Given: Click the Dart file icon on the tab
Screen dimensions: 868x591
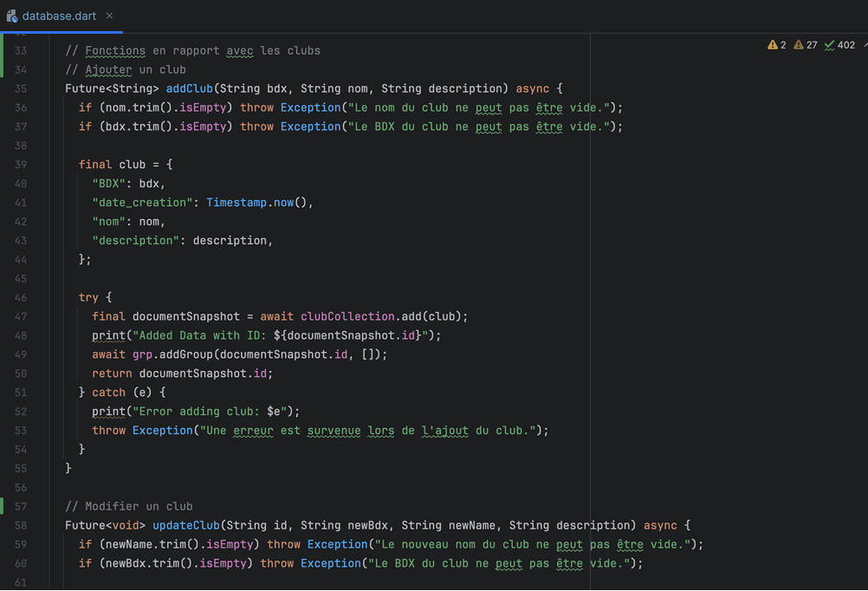Looking at the screenshot, I should (x=12, y=16).
